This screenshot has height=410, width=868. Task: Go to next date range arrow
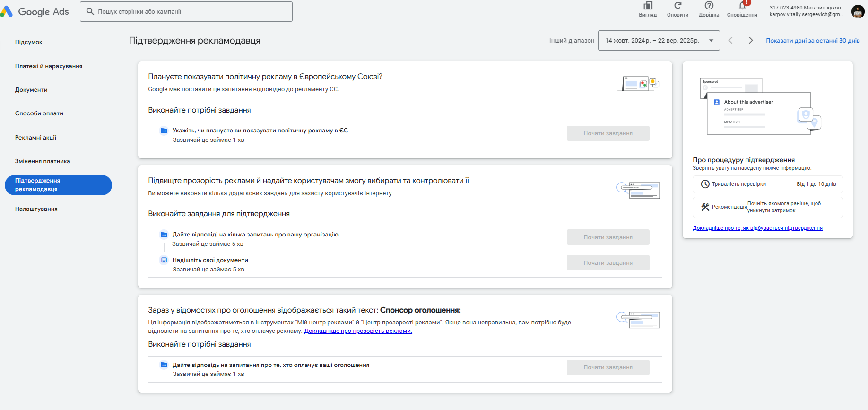(x=751, y=41)
